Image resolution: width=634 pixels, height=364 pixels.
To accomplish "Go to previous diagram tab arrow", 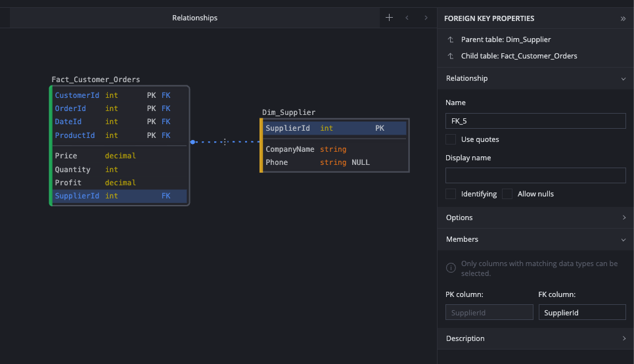I will pyautogui.click(x=407, y=18).
